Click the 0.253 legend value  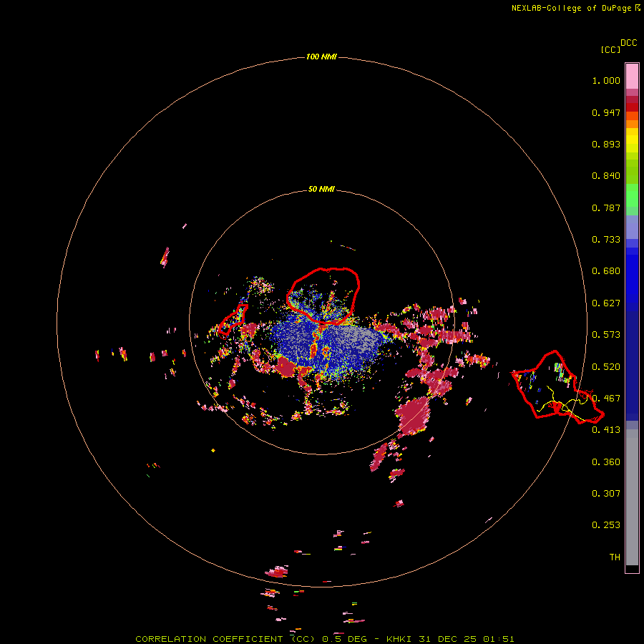coord(606,525)
